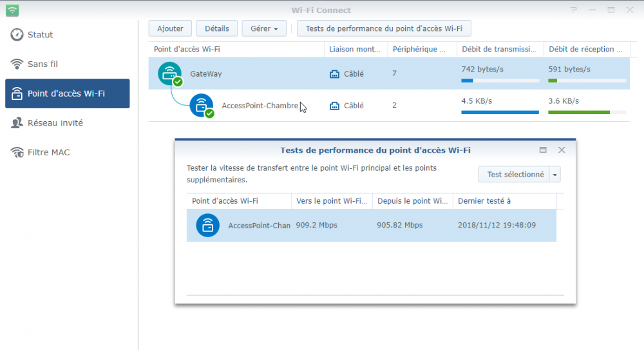Open the Gérer dropdown menu
Viewport: 644px width, 350px height.
click(x=264, y=28)
